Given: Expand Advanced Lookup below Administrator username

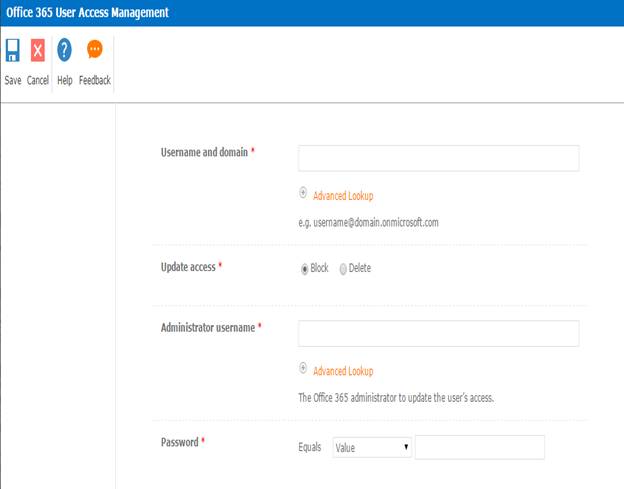Looking at the screenshot, I should 342,371.
